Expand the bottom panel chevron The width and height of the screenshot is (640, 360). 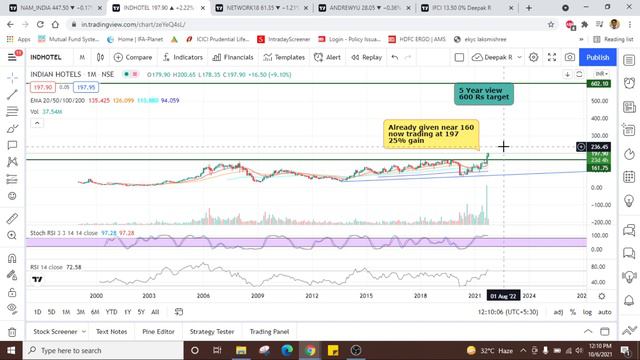588,331
